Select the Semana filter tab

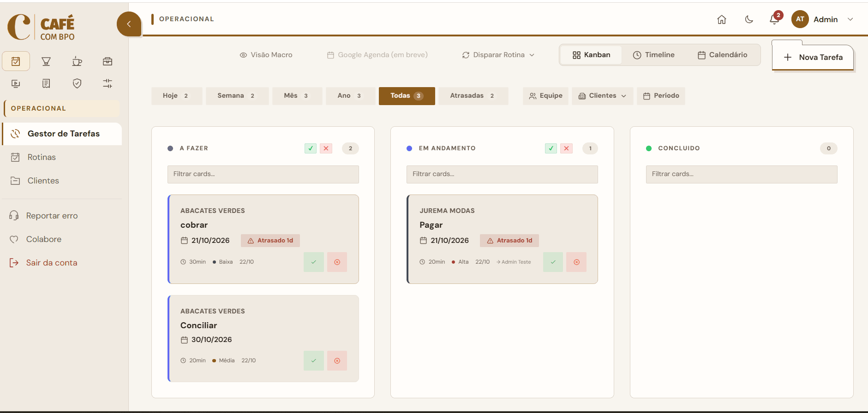coord(237,96)
